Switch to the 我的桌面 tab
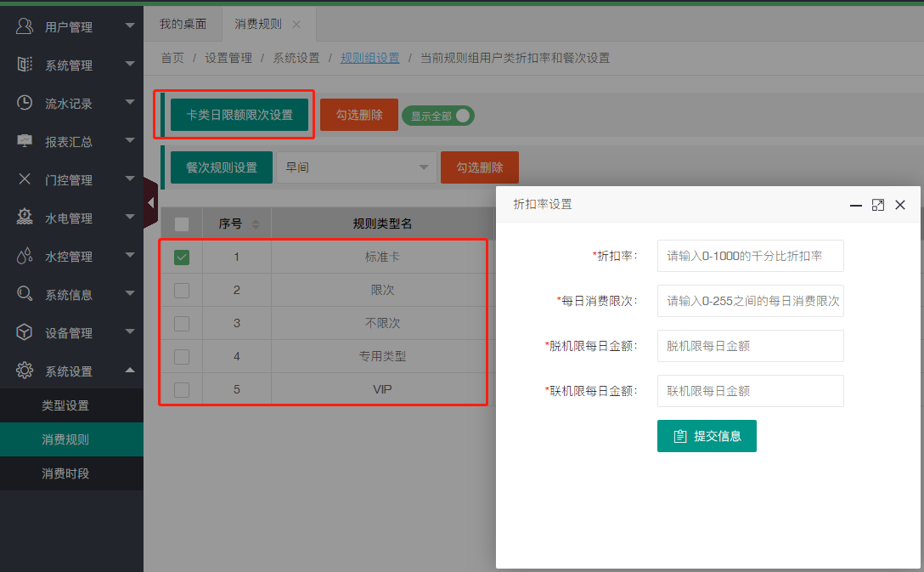 point(183,24)
